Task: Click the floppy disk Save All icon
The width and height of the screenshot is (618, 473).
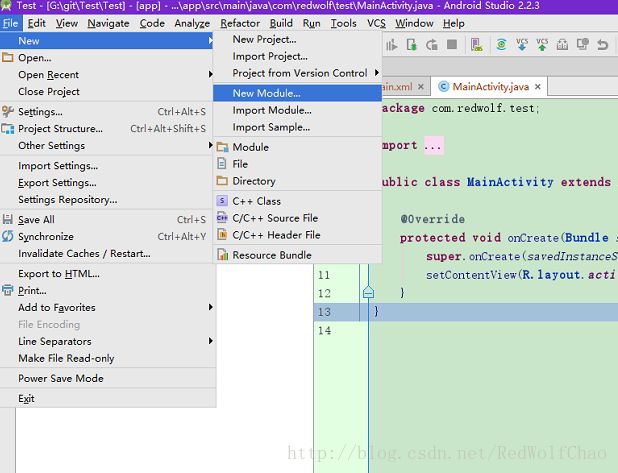Action: coord(7,219)
